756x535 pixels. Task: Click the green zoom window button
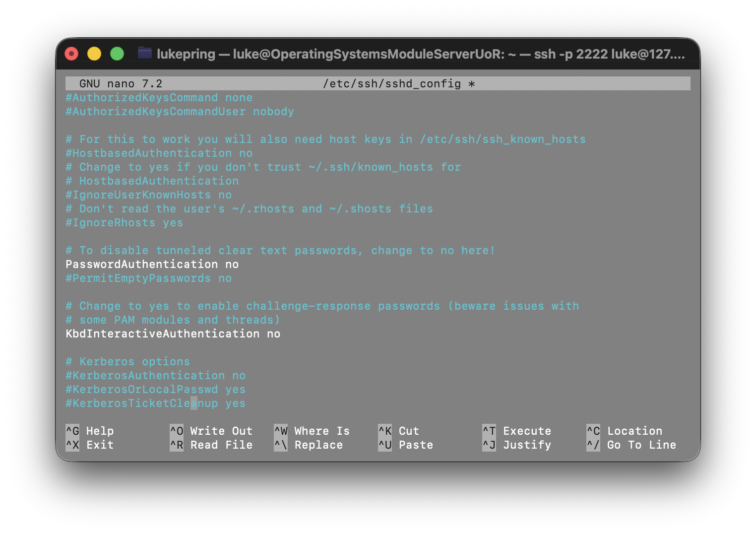[117, 54]
